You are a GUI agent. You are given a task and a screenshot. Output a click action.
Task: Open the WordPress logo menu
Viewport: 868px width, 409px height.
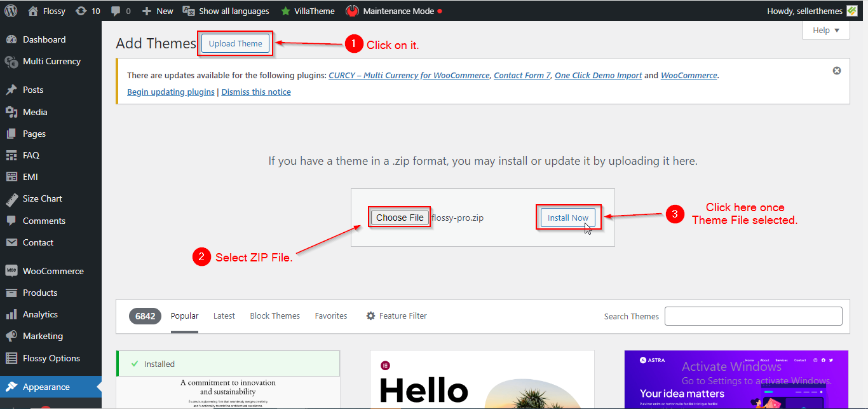[11, 11]
